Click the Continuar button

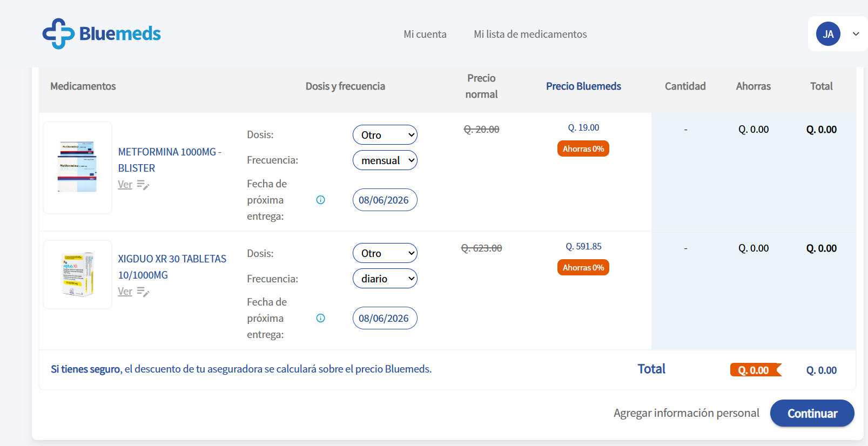[x=812, y=413]
